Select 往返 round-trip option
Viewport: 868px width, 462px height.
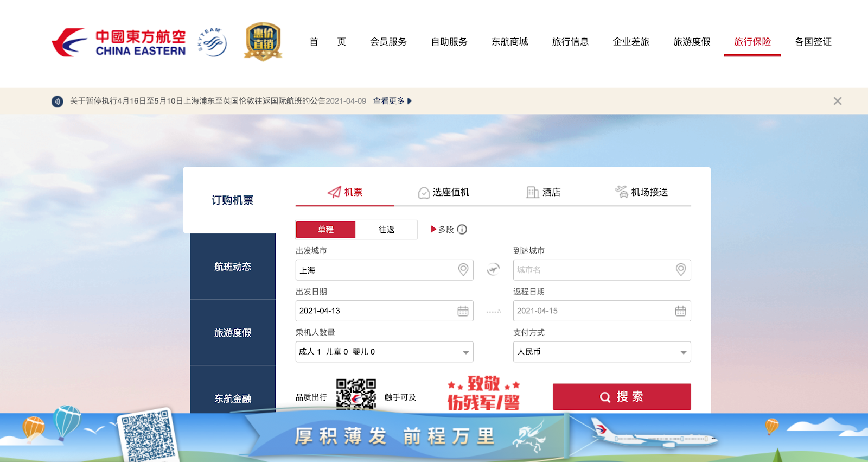point(386,230)
